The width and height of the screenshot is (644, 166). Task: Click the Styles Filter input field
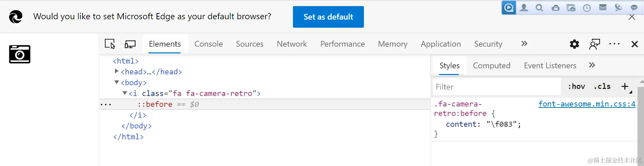point(496,87)
